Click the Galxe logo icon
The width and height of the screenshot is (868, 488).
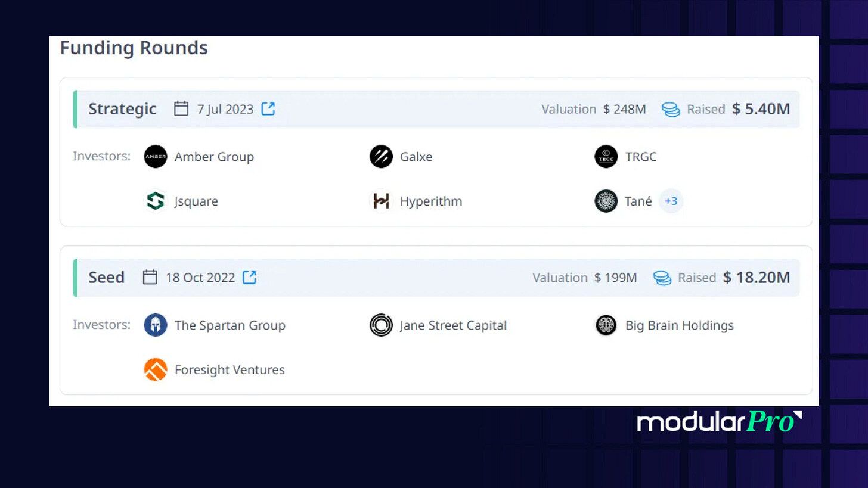click(381, 157)
